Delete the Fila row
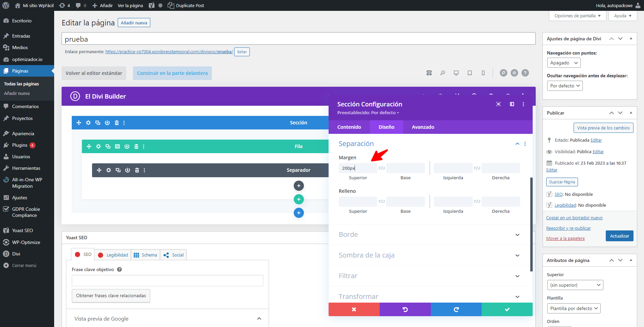 (x=136, y=146)
